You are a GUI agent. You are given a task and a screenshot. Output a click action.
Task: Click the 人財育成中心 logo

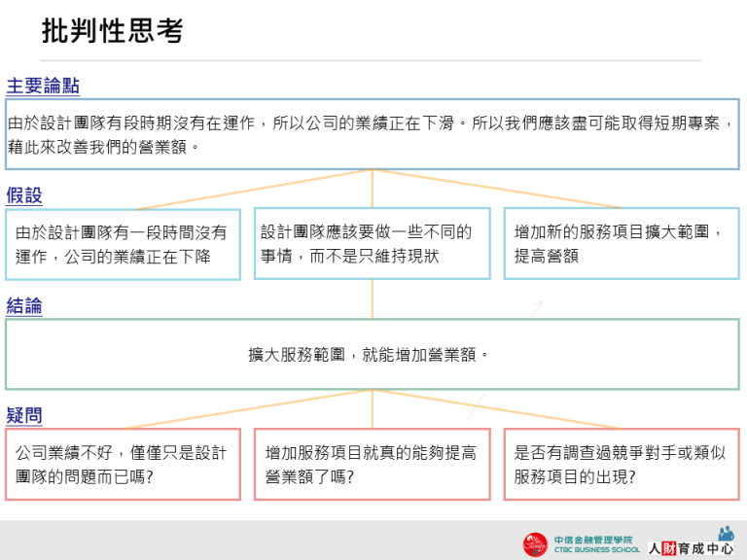tap(691, 547)
